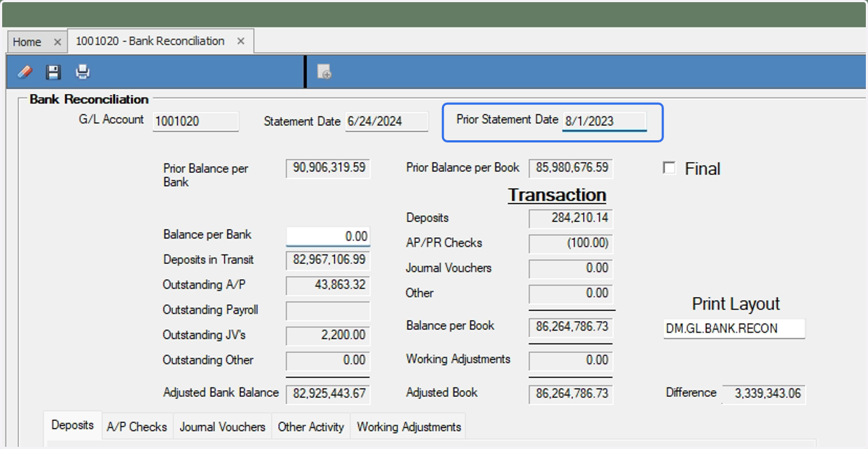Viewport: 868px width, 449px height.
Task: Enable the Final checkbox
Action: [x=669, y=168]
